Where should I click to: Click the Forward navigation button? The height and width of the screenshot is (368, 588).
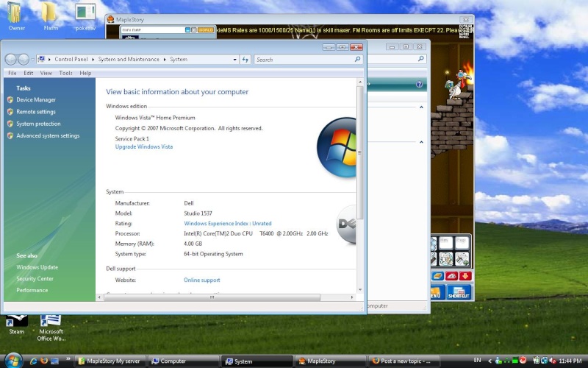(x=24, y=60)
